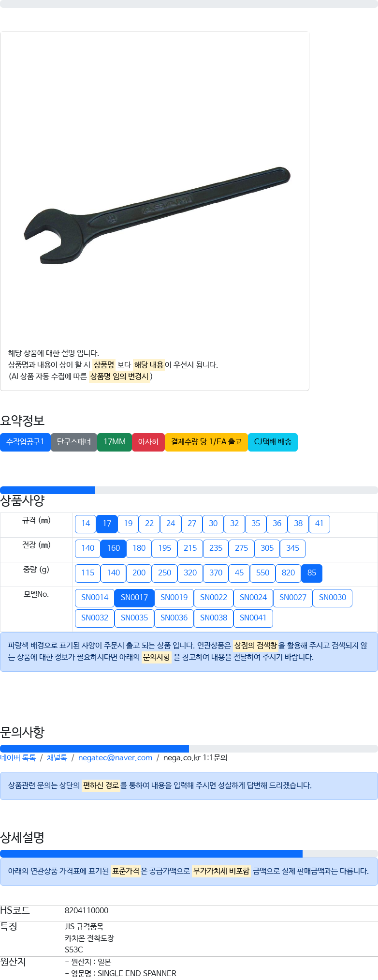Screen dimensions: 378x980
Task: Click the green 17MM tag
Action: [x=115, y=442]
